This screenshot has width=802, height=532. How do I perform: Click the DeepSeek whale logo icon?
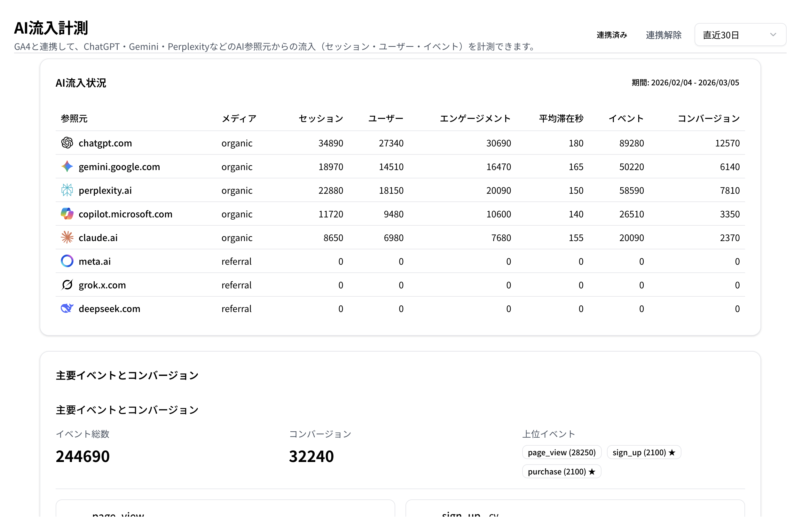67,309
